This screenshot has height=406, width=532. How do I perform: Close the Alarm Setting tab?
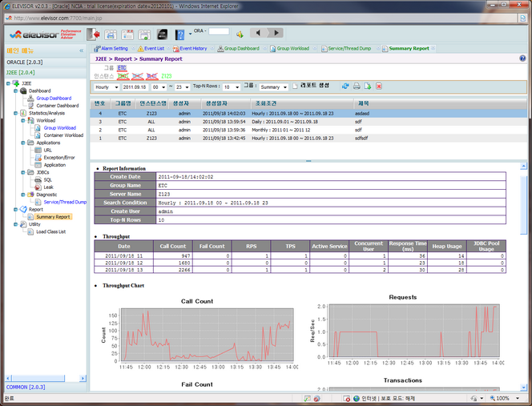point(133,48)
